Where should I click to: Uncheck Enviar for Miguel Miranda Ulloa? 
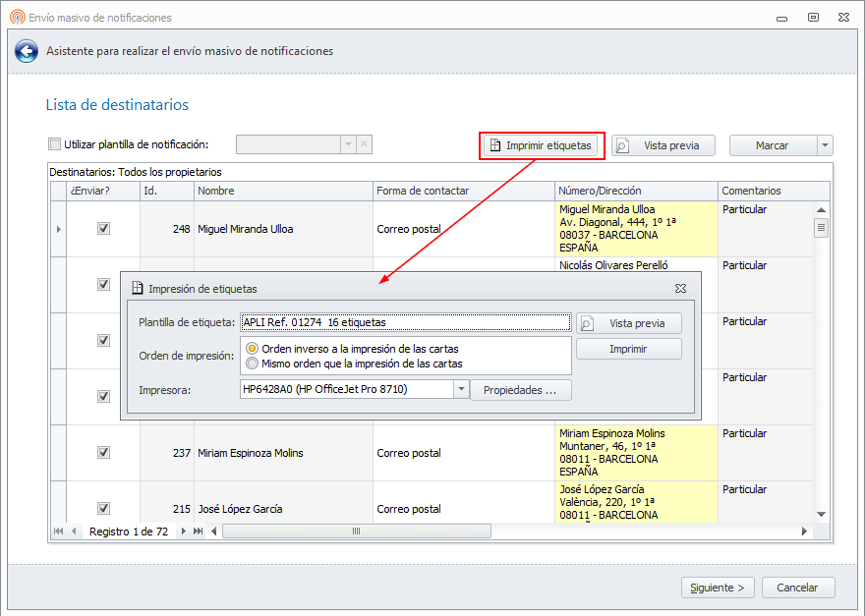[103, 228]
